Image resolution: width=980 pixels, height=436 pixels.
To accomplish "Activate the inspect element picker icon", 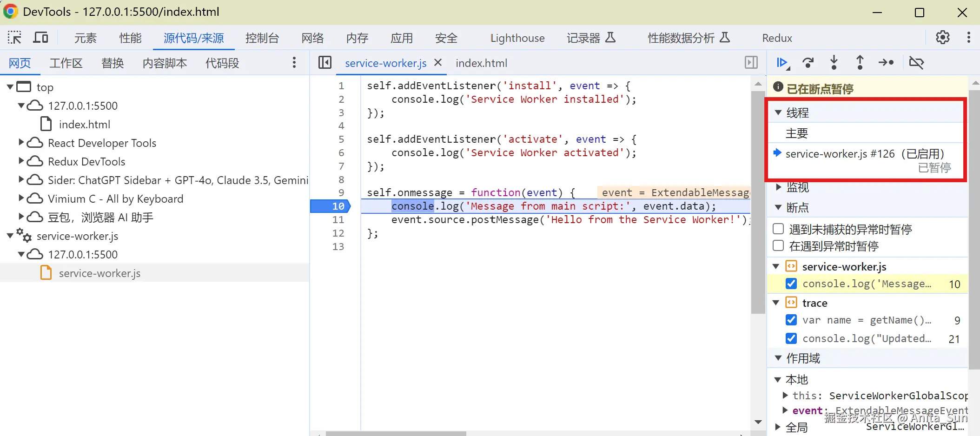I will pos(14,38).
